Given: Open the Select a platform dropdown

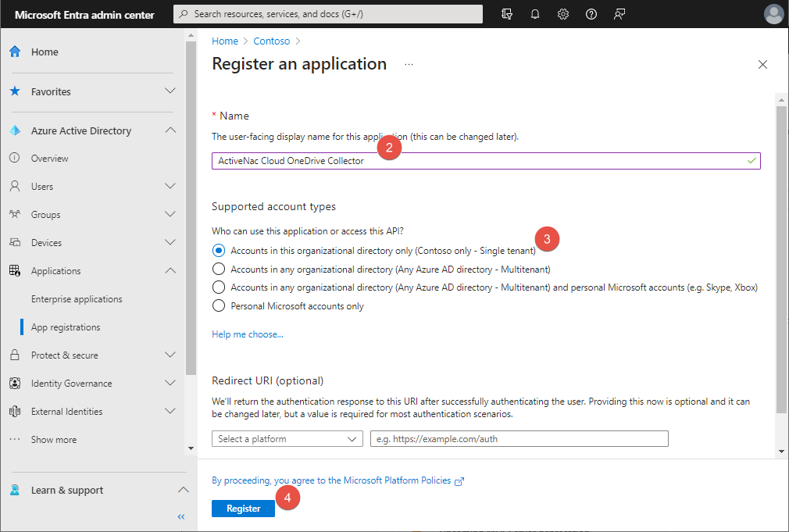Looking at the screenshot, I should click(287, 438).
